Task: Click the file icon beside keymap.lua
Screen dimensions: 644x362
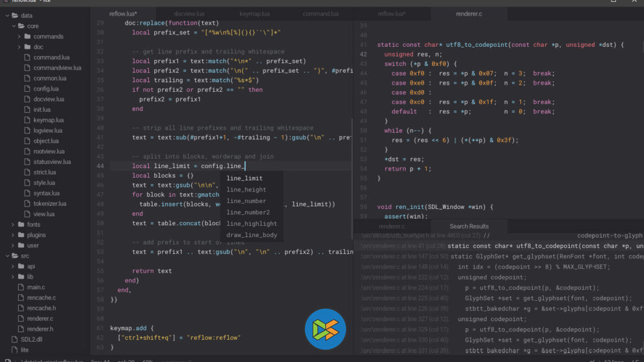Action: [27, 120]
